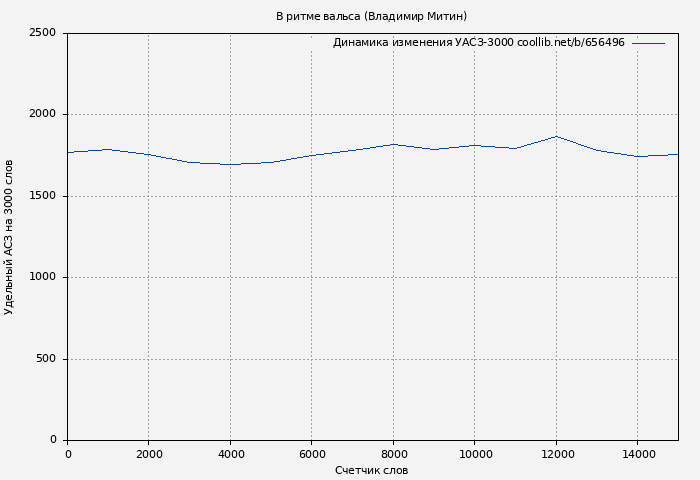Click the data line peak at x=12000

[556, 136]
